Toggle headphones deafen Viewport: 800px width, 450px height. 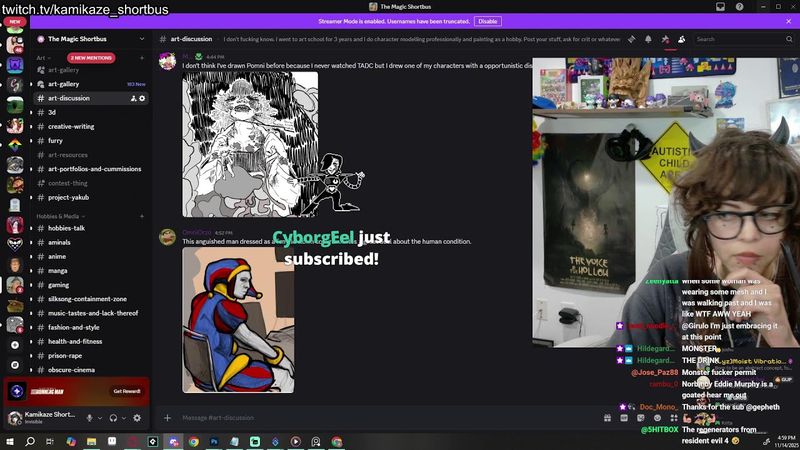point(113,417)
